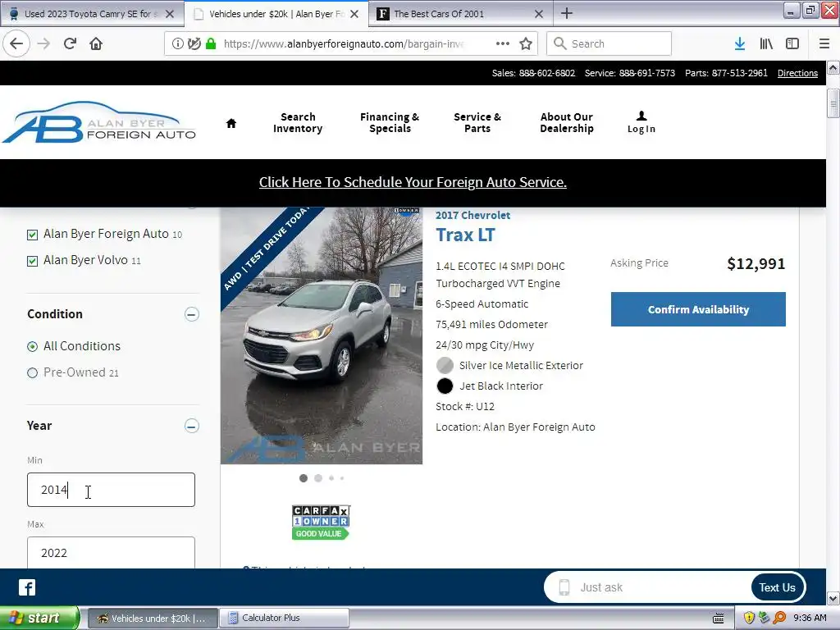The width and height of the screenshot is (840, 630).
Task: Click the browser Search box
Action: click(x=609, y=43)
